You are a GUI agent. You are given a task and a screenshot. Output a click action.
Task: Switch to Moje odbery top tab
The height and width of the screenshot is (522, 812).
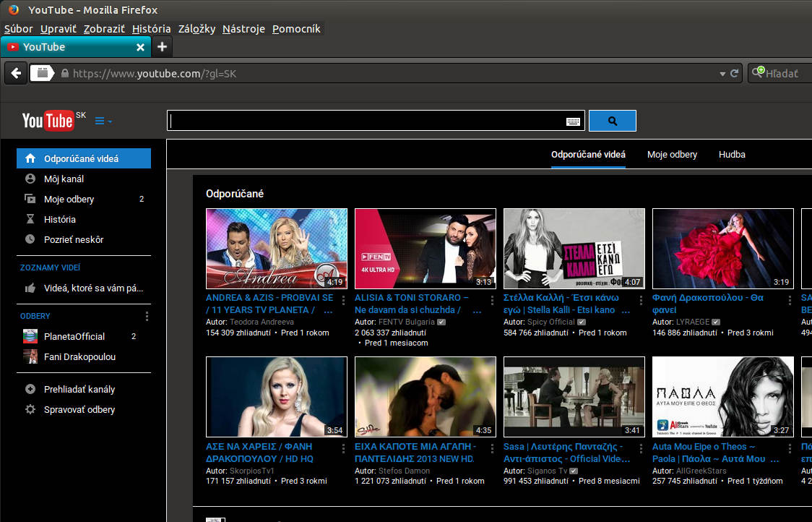pos(672,155)
